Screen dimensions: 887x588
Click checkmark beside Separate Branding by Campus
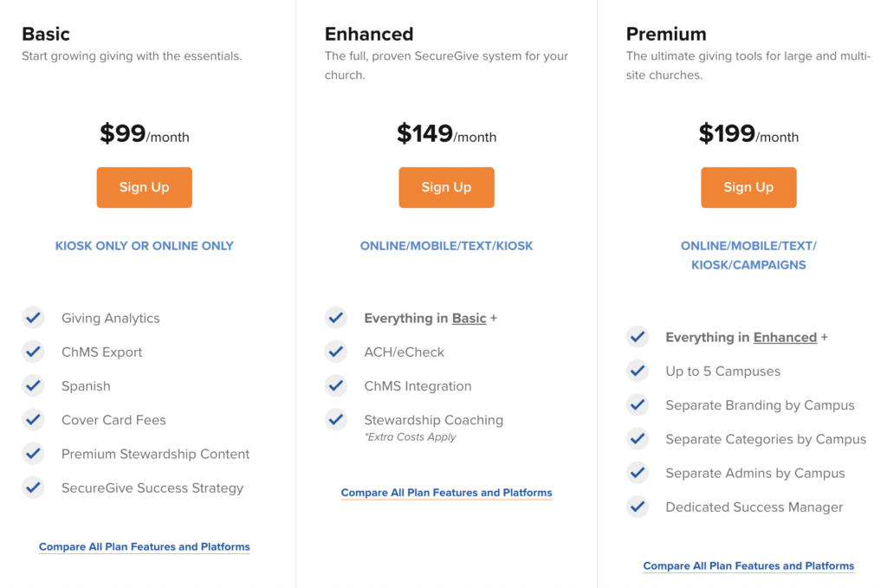tap(638, 404)
